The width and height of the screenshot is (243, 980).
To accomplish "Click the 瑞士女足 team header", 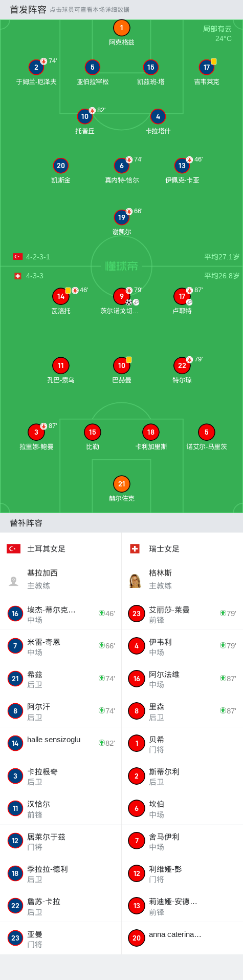I will click(x=182, y=549).
